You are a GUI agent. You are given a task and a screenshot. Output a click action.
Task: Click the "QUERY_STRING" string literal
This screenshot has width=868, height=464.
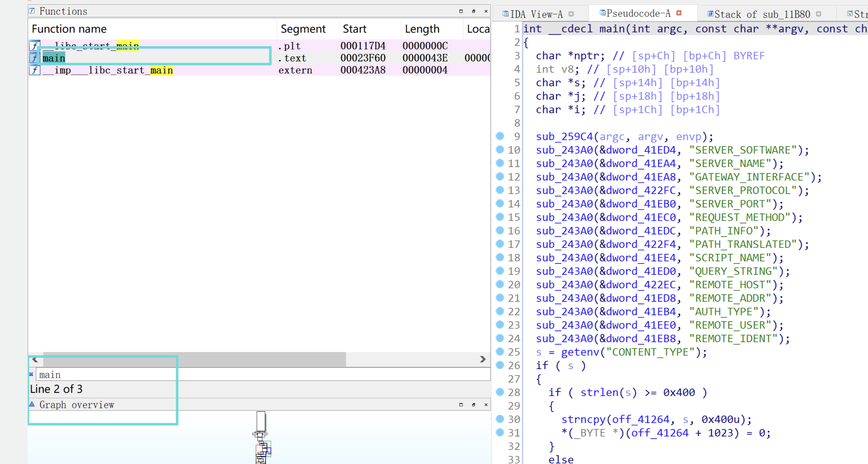(734, 271)
